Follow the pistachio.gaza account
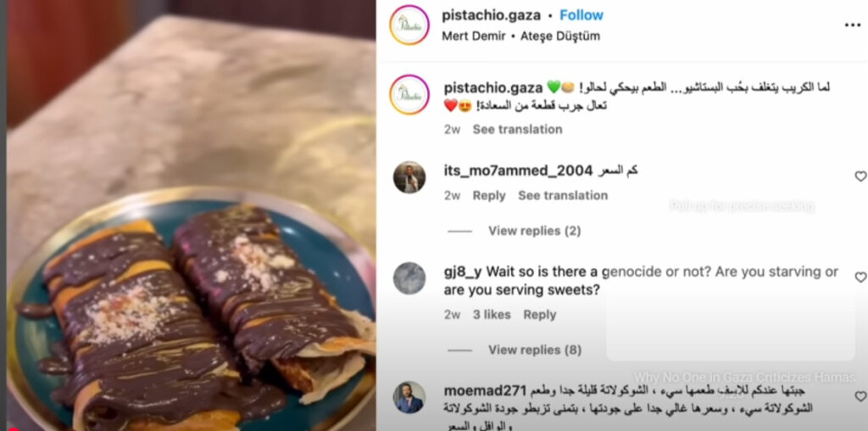868x431 pixels. tap(581, 15)
